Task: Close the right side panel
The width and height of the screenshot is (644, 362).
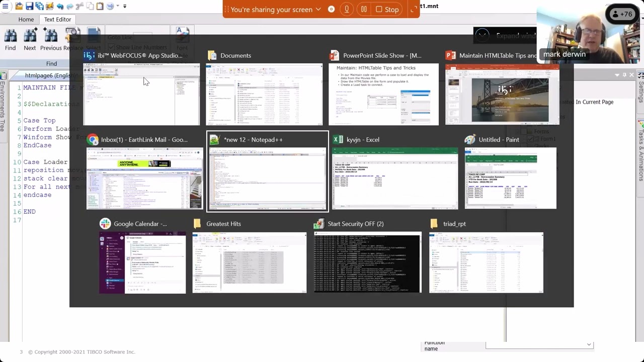Action: (631, 75)
